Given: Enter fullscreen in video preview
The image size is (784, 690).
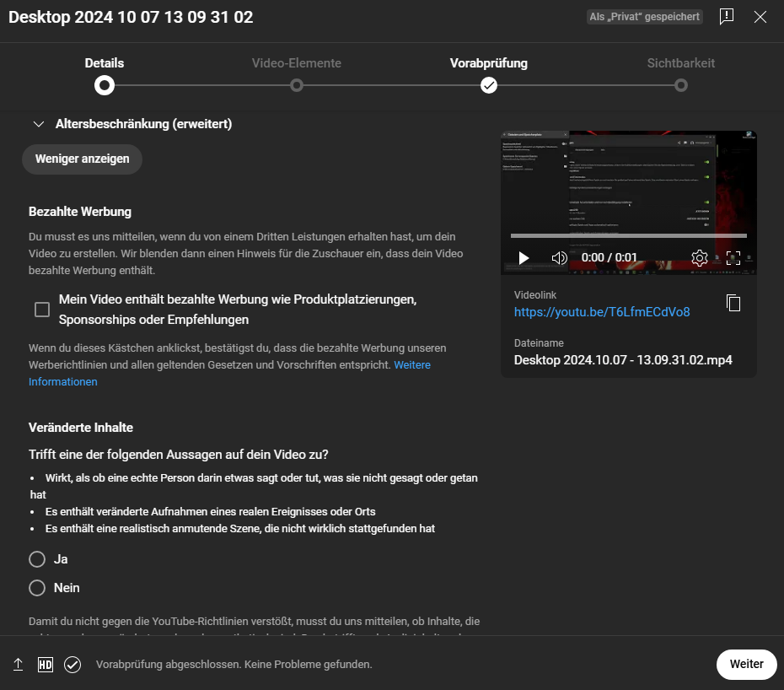Looking at the screenshot, I should coord(733,258).
